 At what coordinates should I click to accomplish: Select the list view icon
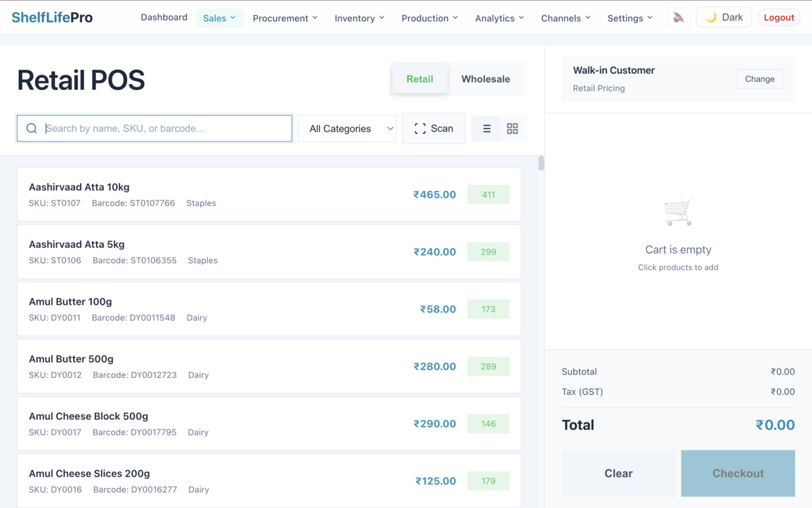[x=486, y=128]
